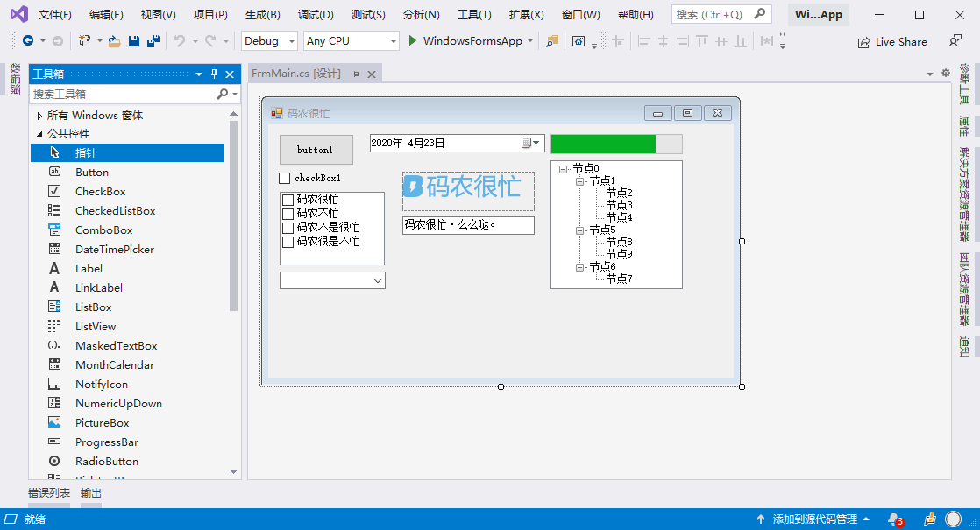This screenshot has width=980, height=530.
Task: Select the ListView control in toolbox
Action: click(127, 327)
